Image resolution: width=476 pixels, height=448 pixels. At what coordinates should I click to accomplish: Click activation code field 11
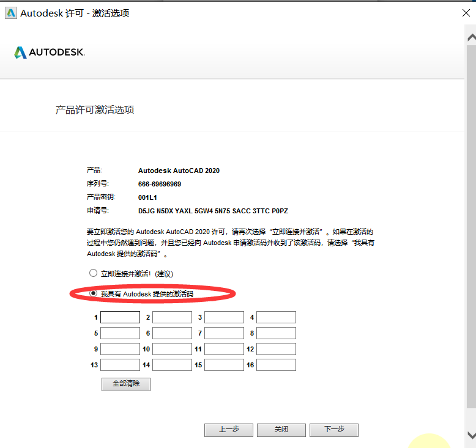click(224, 349)
